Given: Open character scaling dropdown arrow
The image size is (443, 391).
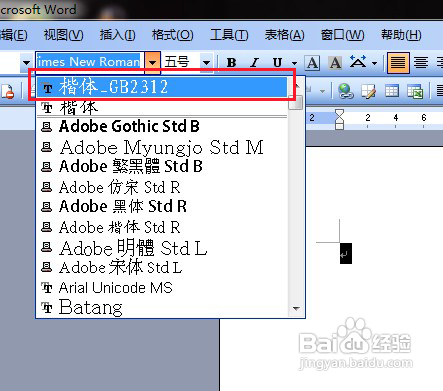Looking at the screenshot, I should coord(374,63).
